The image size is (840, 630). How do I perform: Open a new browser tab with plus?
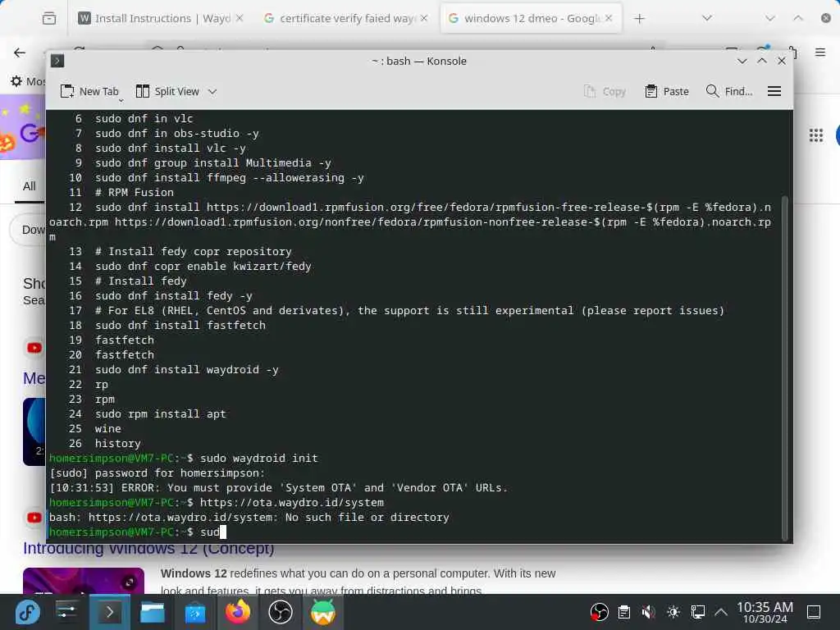[639, 19]
